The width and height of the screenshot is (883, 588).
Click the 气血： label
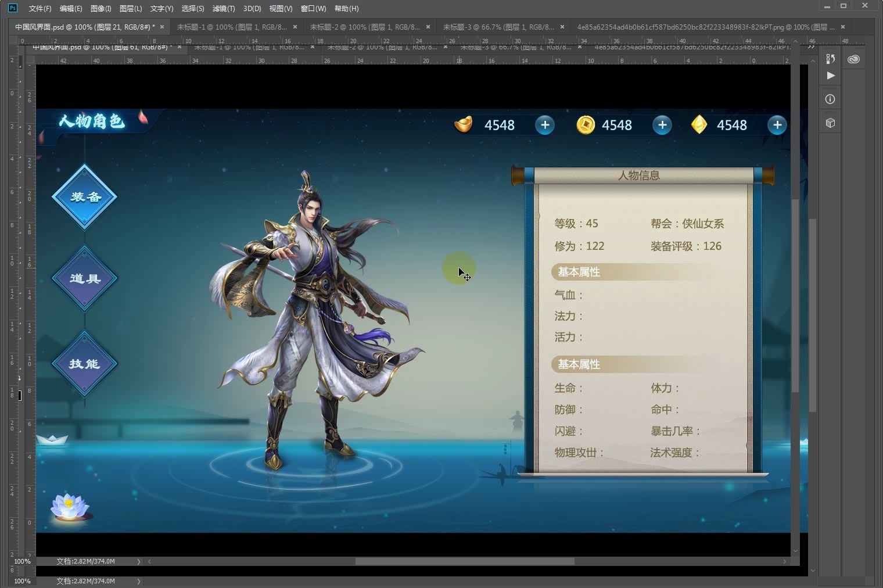coord(569,295)
